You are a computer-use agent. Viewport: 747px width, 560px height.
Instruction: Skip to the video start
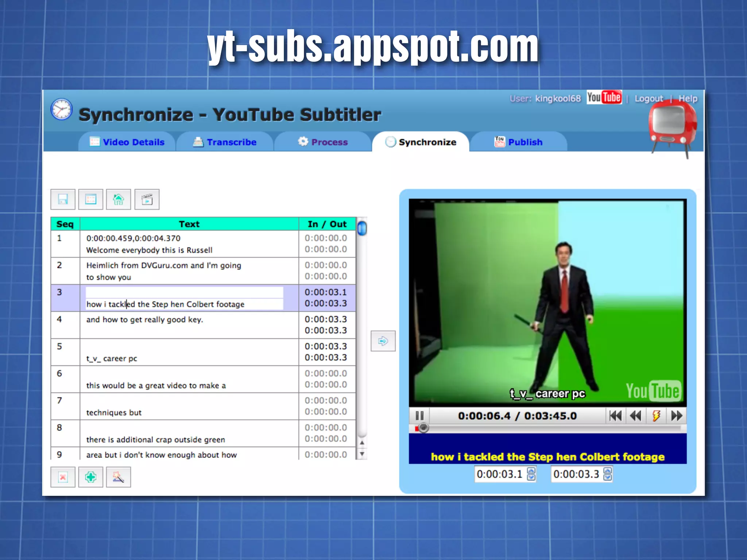[616, 416]
